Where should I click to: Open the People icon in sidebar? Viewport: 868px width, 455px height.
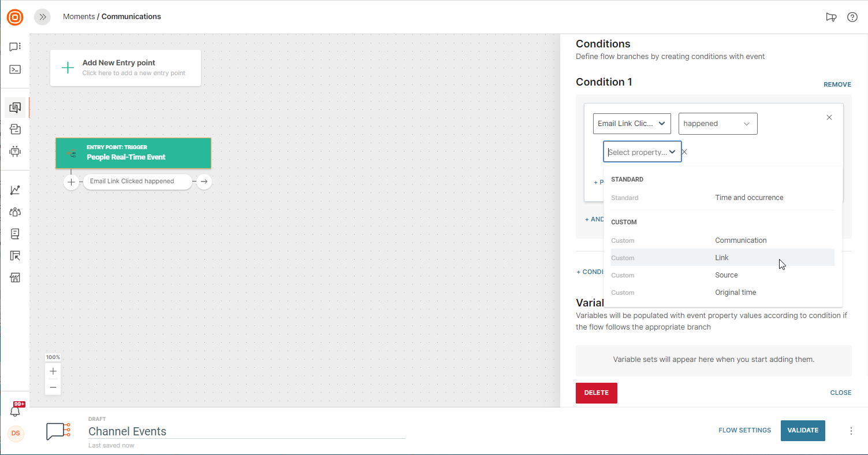coord(15,212)
